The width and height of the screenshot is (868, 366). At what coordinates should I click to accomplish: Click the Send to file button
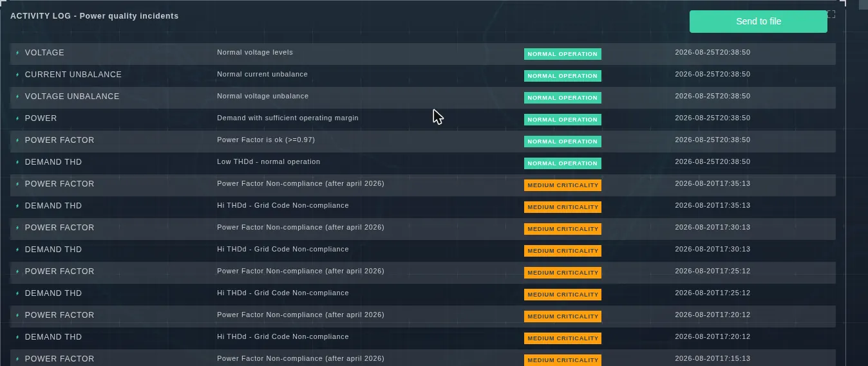pyautogui.click(x=758, y=21)
